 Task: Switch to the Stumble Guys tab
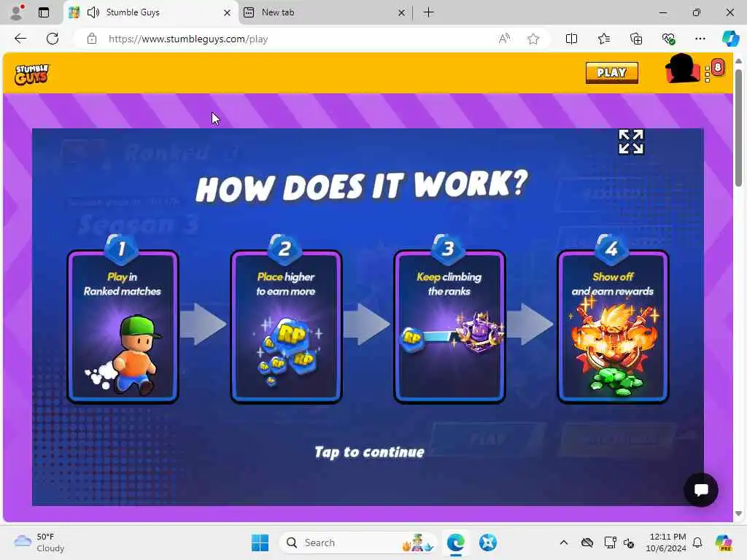coord(150,13)
